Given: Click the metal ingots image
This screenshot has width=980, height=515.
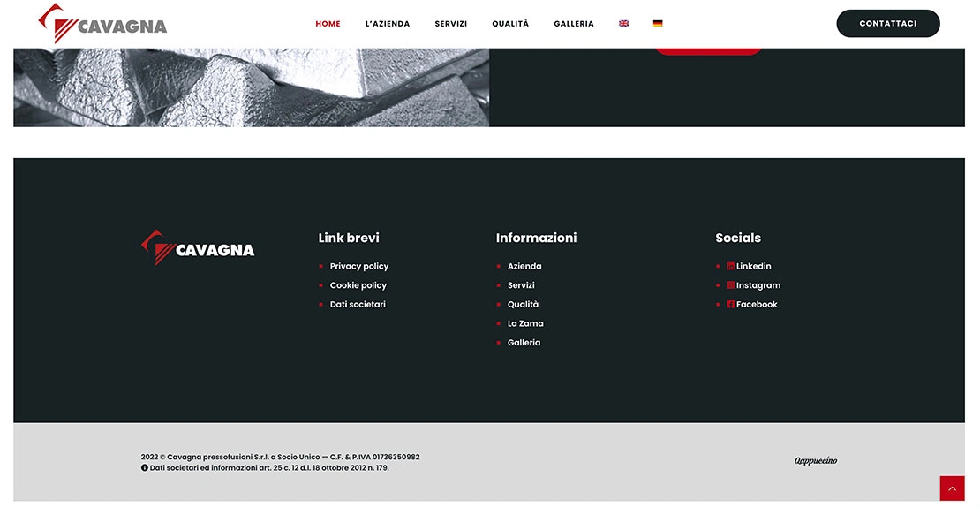Looking at the screenshot, I should tap(252, 87).
